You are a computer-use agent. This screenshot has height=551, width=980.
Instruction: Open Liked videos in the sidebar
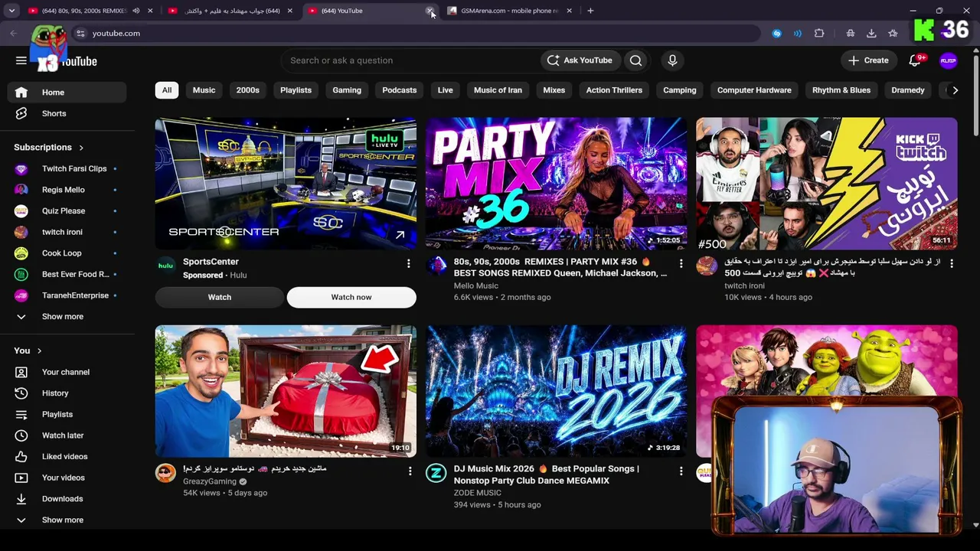click(67, 457)
